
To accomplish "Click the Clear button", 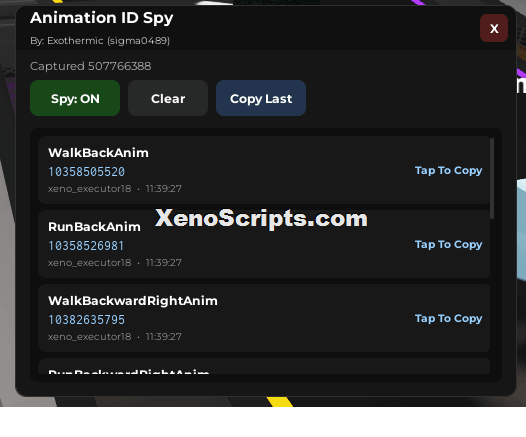I will [168, 98].
